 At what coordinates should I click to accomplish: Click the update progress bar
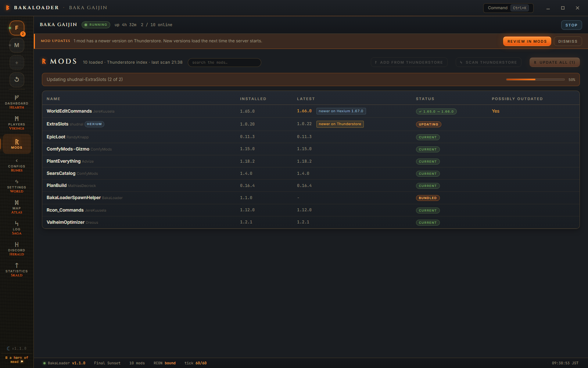click(535, 79)
